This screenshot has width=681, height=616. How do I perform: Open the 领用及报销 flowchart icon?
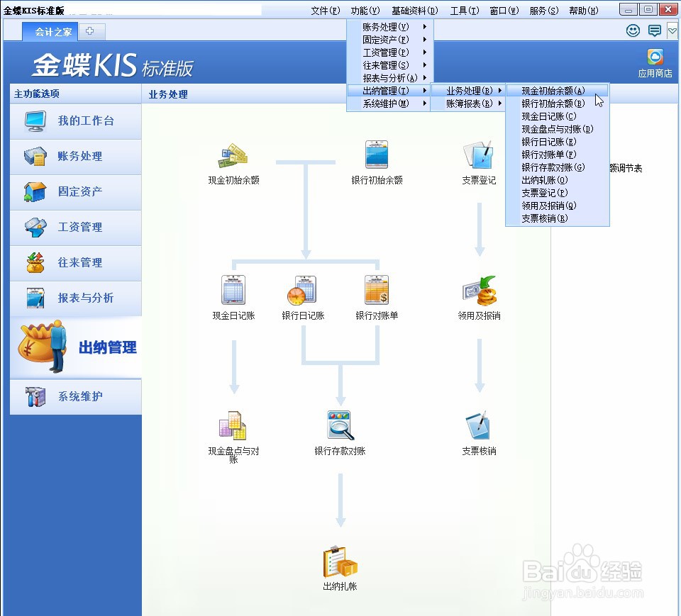coord(480,290)
